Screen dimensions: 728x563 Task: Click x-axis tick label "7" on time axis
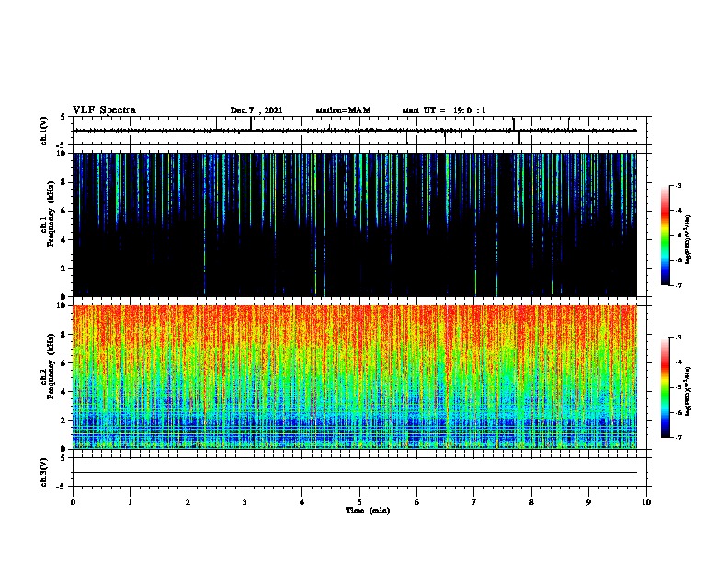tap(474, 501)
